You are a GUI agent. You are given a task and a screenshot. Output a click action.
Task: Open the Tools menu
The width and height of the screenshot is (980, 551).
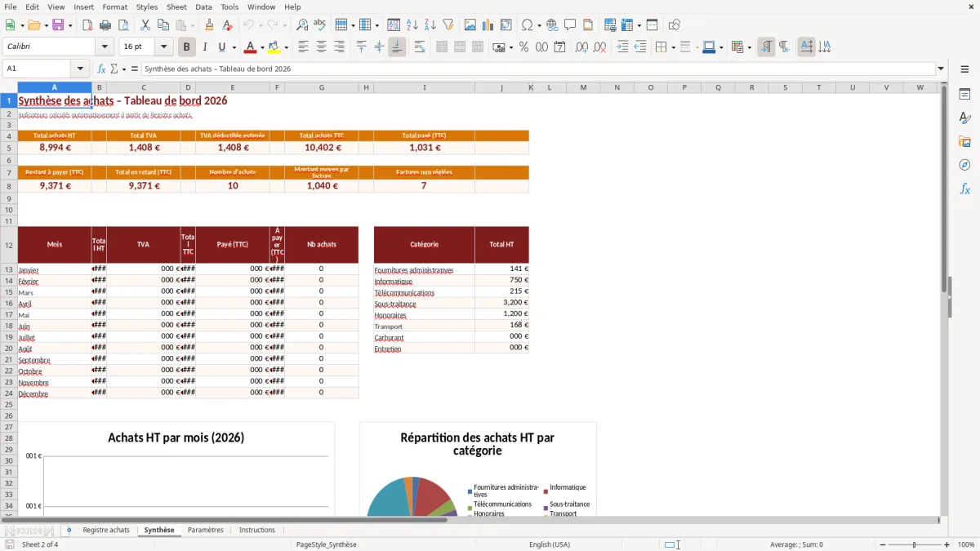tap(229, 7)
